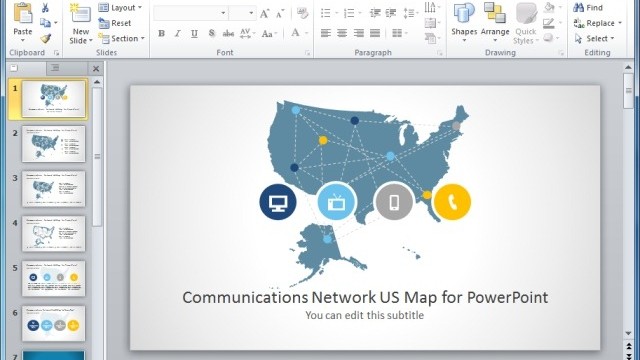Viewport: 640px width, 360px height.
Task: Select the Format Painter brush
Action: [x=45, y=38]
